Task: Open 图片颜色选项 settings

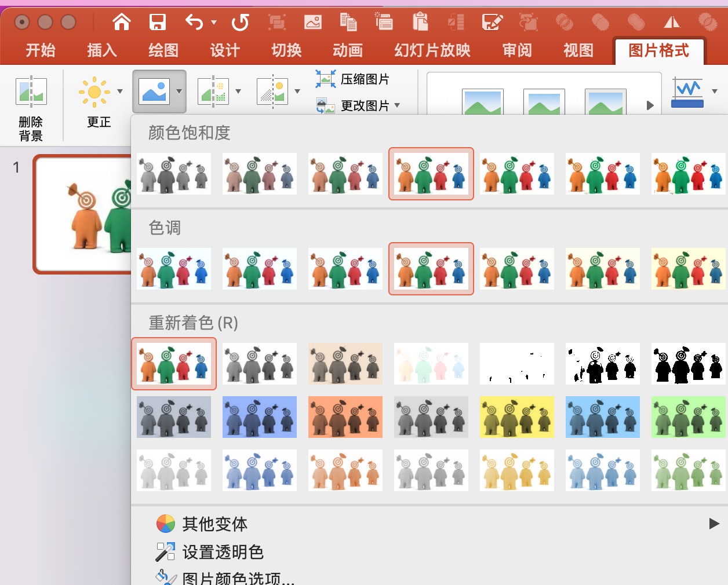Action: coord(238,578)
